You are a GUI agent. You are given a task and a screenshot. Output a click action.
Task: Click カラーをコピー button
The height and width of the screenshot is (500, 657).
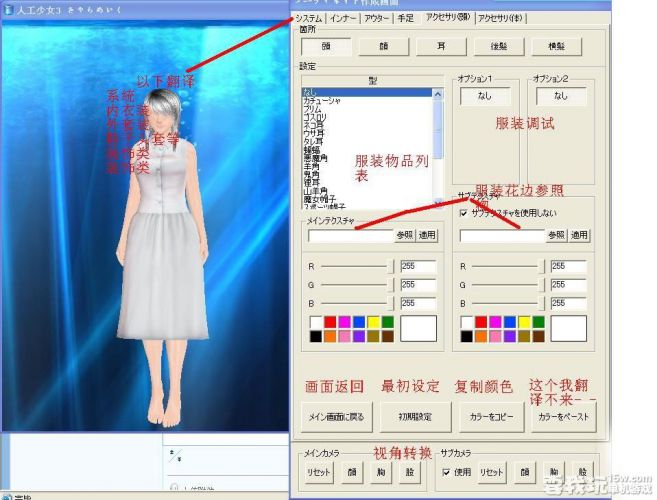(x=486, y=415)
